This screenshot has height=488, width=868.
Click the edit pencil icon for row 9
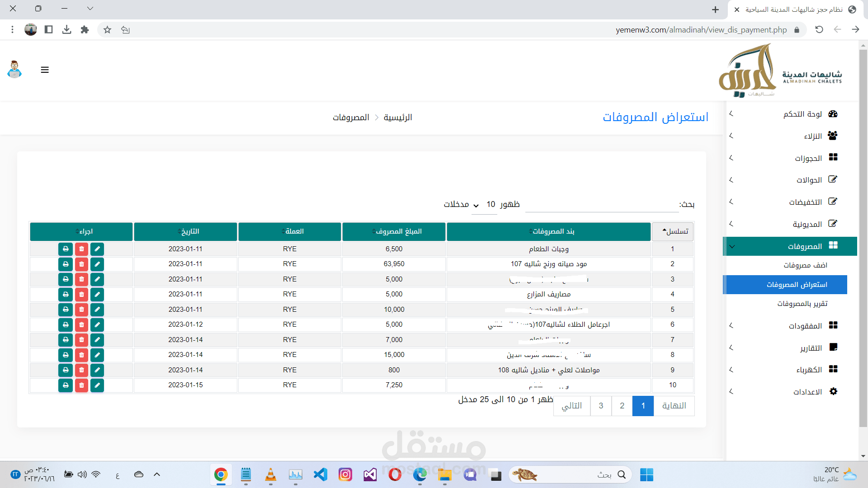97,370
